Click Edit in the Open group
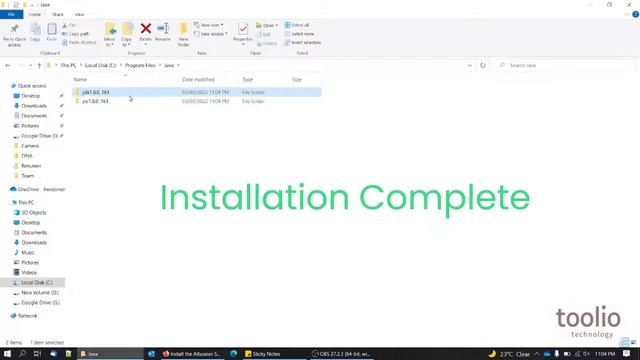 pyautogui.click(x=264, y=34)
